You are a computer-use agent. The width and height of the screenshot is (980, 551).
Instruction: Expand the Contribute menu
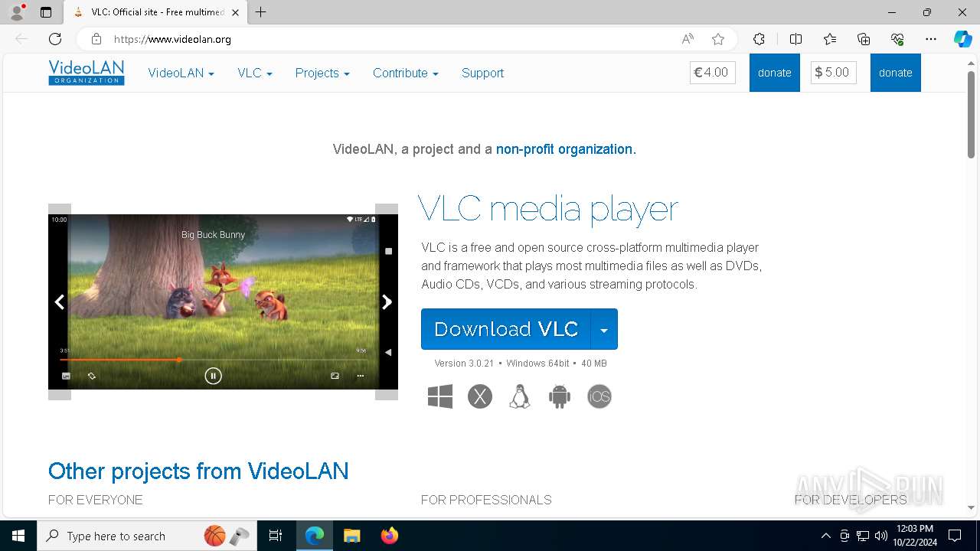tap(406, 73)
